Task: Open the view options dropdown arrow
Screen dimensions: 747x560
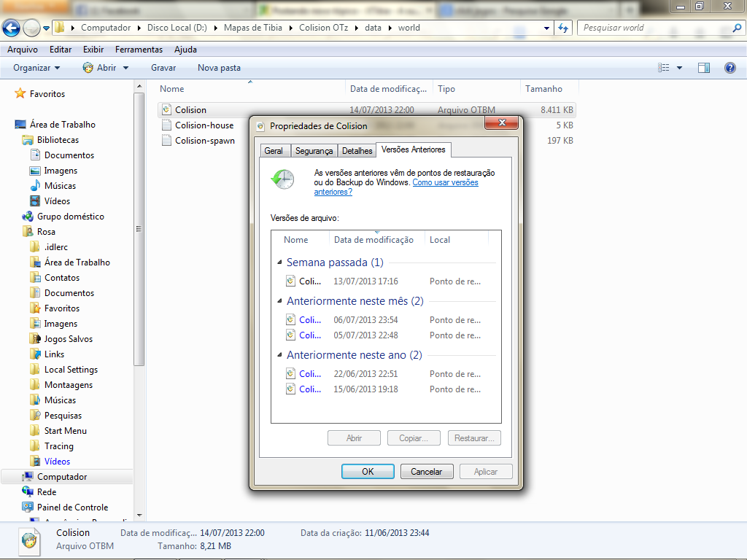Action: [x=679, y=68]
